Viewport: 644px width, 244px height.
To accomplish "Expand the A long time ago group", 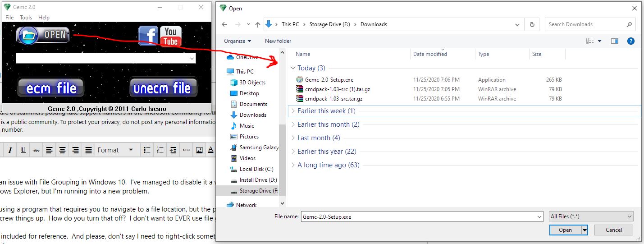I will [x=293, y=165].
